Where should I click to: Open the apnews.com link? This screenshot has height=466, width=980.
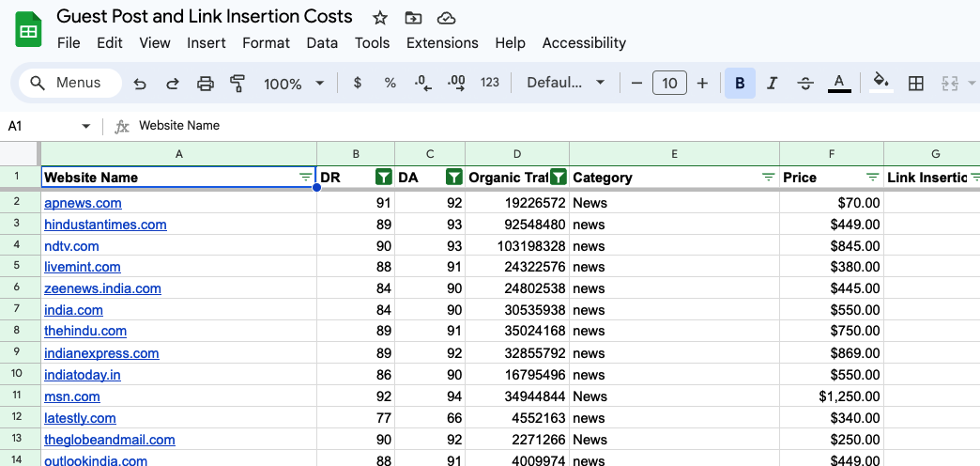point(84,203)
